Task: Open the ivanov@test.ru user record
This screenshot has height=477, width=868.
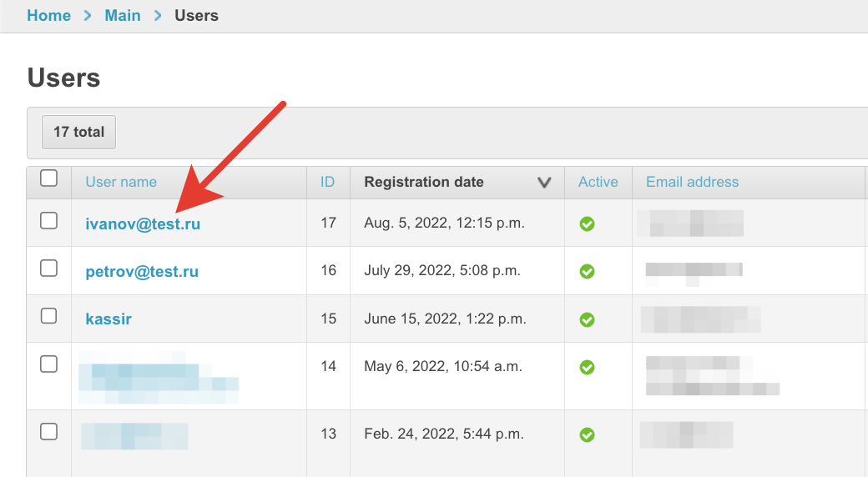Action: [x=143, y=224]
